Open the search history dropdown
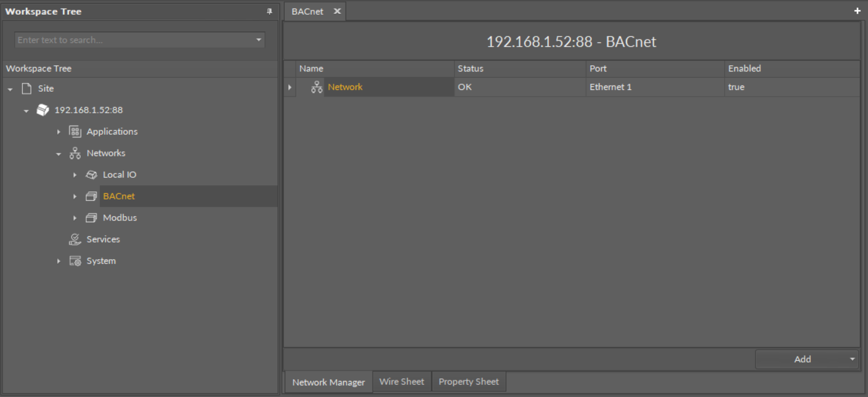Viewport: 868px width, 397px height. coord(258,39)
